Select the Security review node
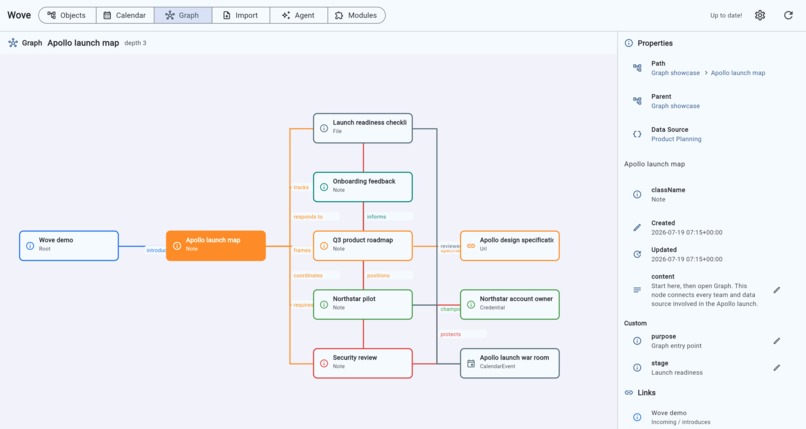Viewport: 806px width, 429px height. pyautogui.click(x=363, y=363)
